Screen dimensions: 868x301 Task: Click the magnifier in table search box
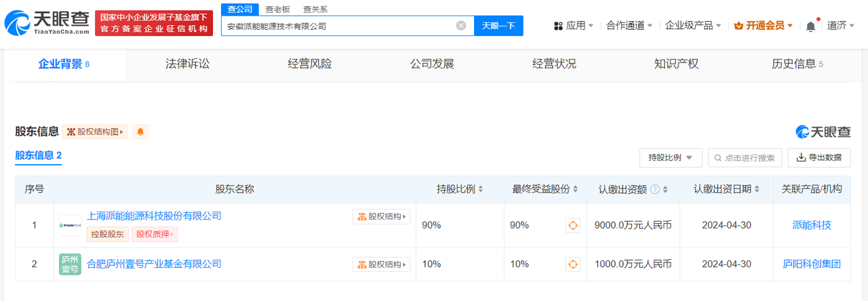(717, 158)
